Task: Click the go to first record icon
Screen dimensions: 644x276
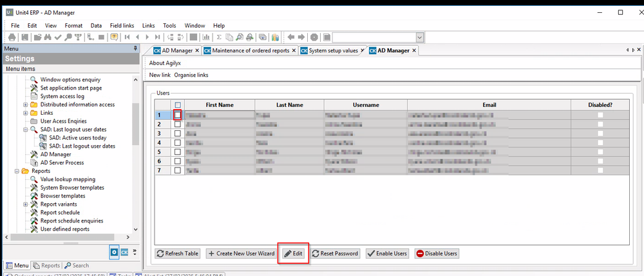Action: 128,37
